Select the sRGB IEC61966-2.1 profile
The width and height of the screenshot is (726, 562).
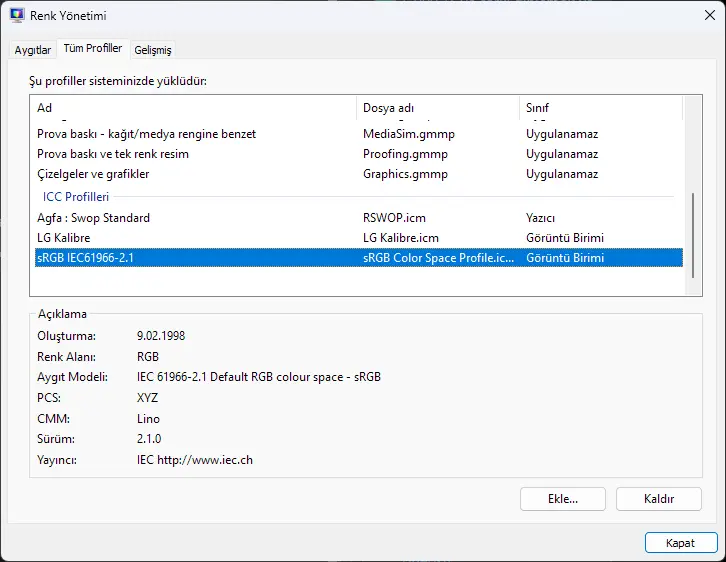point(359,257)
